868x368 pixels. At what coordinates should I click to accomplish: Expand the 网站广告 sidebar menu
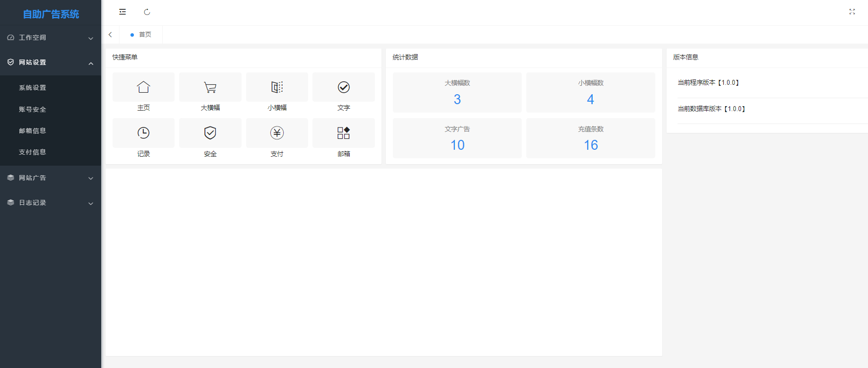(50, 178)
